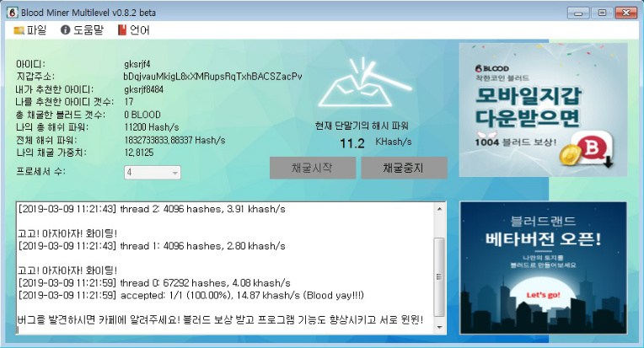The width and height of the screenshot is (644, 348).
Task: Open the 도움말 menu
Action: pos(82,30)
